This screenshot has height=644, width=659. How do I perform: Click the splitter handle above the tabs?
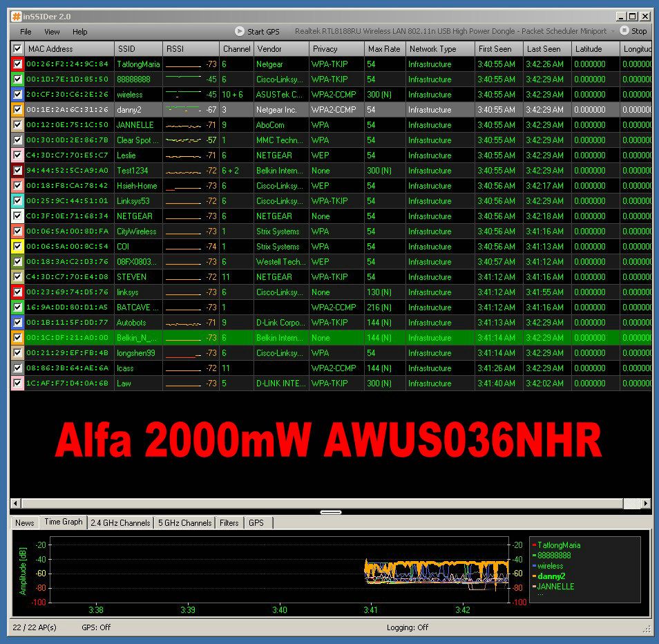click(331, 512)
